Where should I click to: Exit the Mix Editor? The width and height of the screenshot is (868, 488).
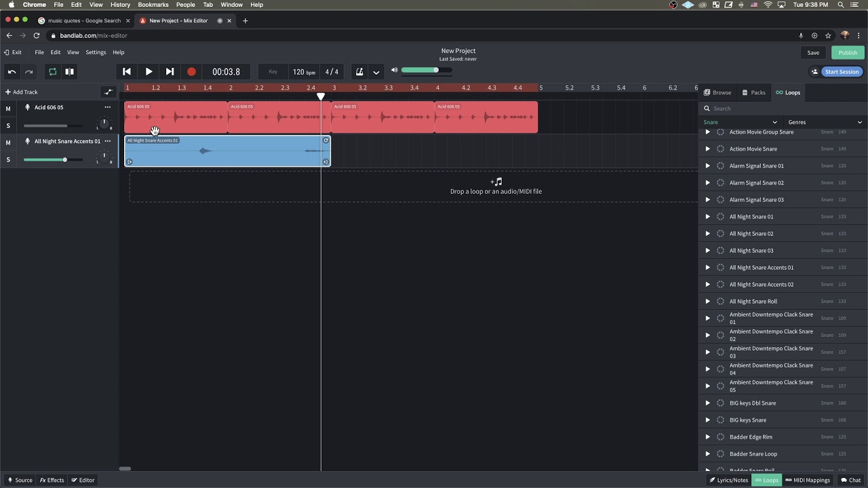pos(12,52)
